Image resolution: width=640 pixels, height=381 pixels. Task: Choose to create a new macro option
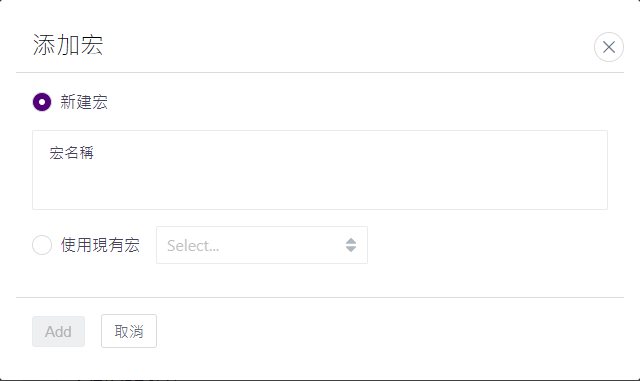pyautogui.click(x=42, y=102)
